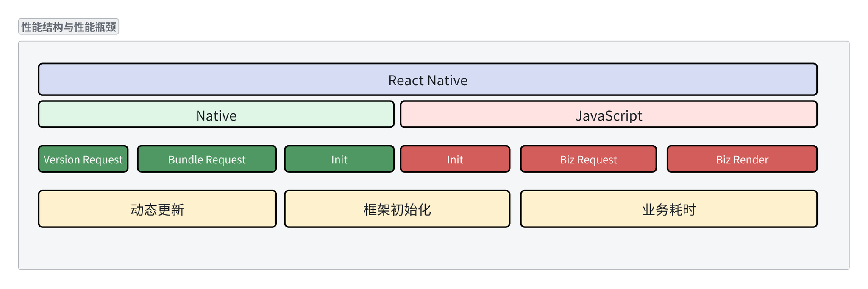Screen dimensions: 868x289
Task: Select the 业务耗时 yellow box
Action: [x=669, y=209]
